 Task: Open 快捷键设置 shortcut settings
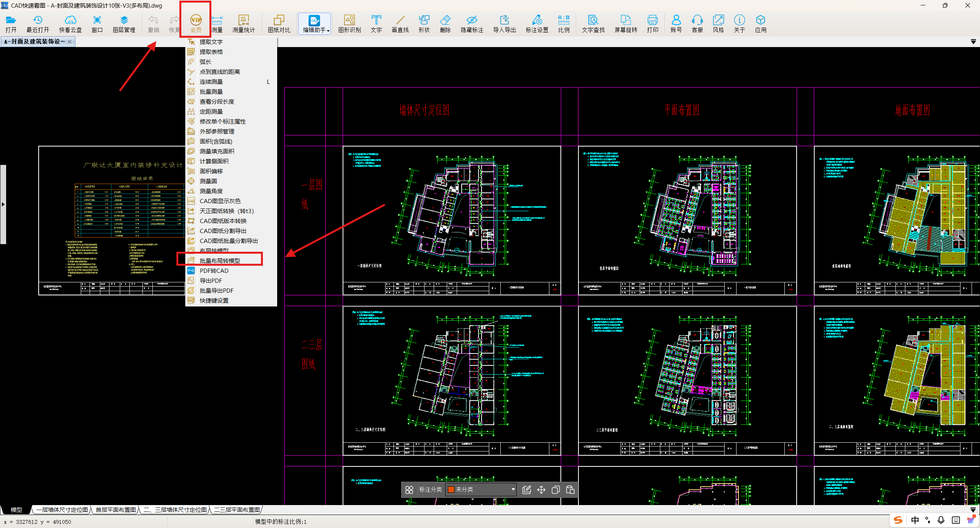pyautogui.click(x=231, y=300)
